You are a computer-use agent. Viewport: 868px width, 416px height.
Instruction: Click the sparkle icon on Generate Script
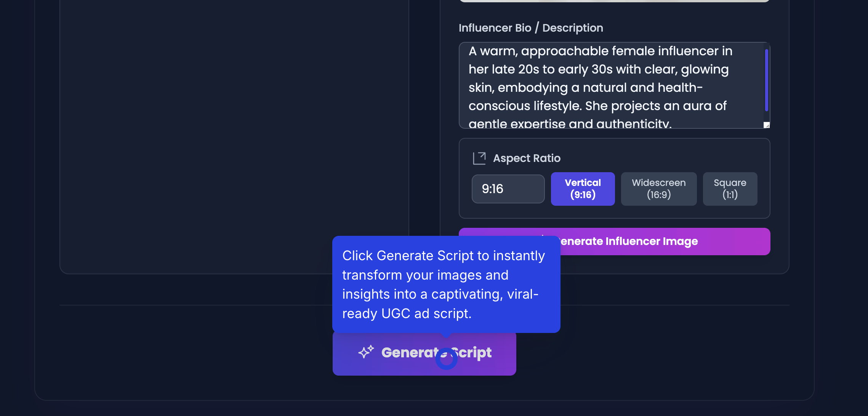[x=366, y=352]
